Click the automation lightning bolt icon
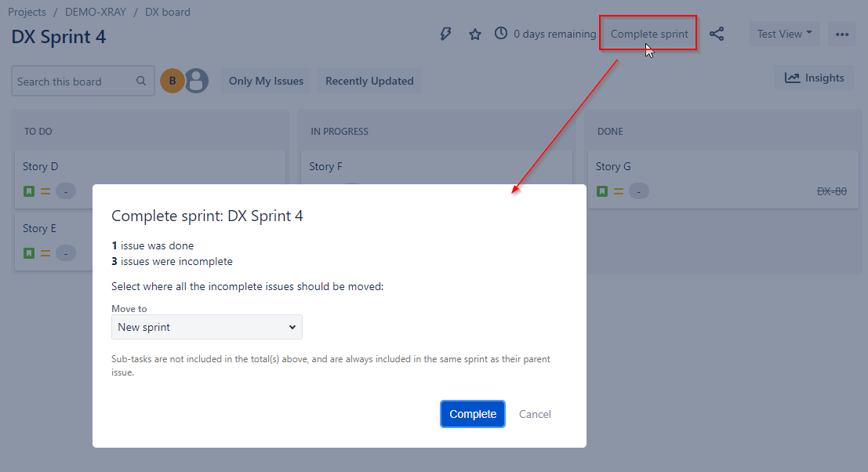Screen dimensions: 868x472 pyautogui.click(x=445, y=34)
